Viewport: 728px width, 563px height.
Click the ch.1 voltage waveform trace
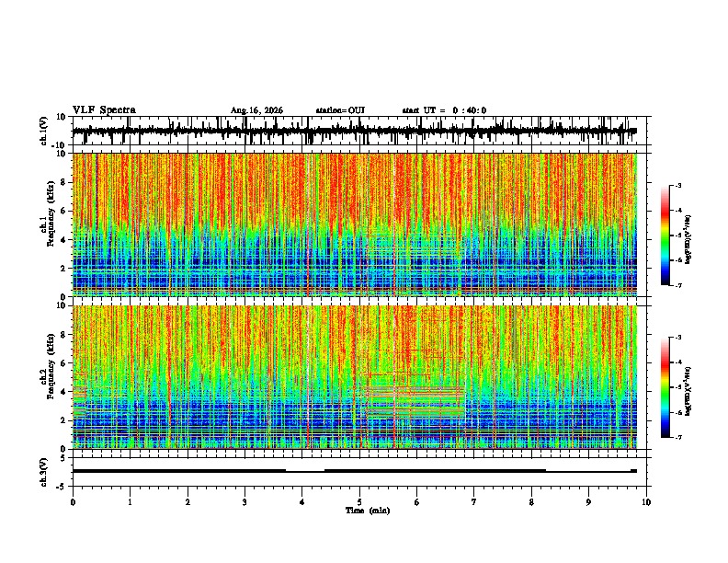[x=355, y=131]
